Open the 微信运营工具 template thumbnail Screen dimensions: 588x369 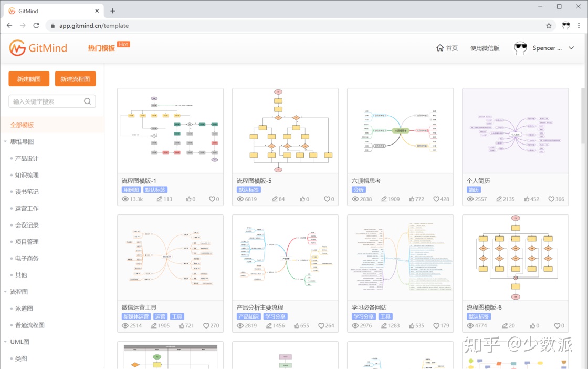pos(170,258)
